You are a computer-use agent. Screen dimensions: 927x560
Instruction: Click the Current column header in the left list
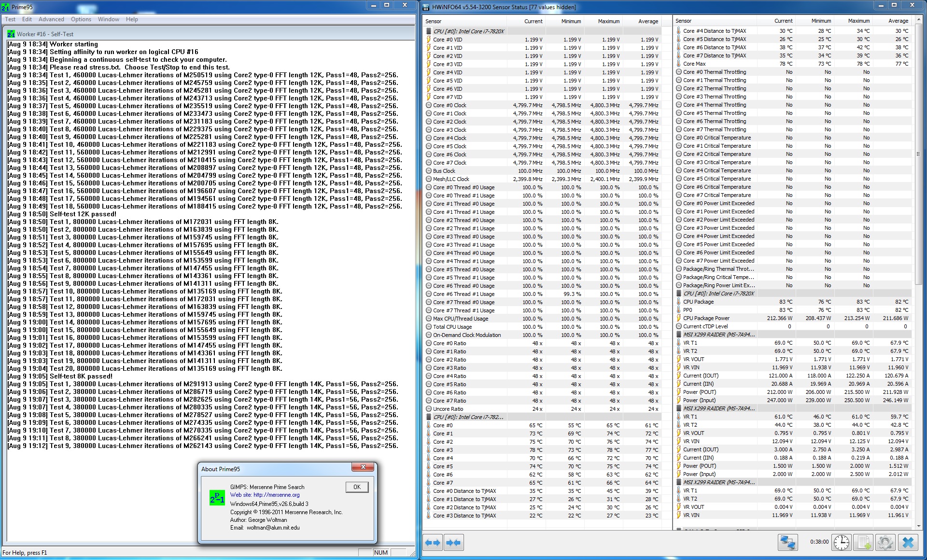pos(525,21)
